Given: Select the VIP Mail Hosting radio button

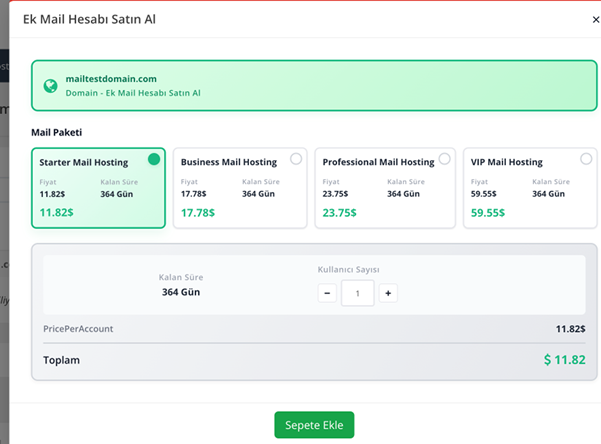Looking at the screenshot, I should pyautogui.click(x=586, y=159).
